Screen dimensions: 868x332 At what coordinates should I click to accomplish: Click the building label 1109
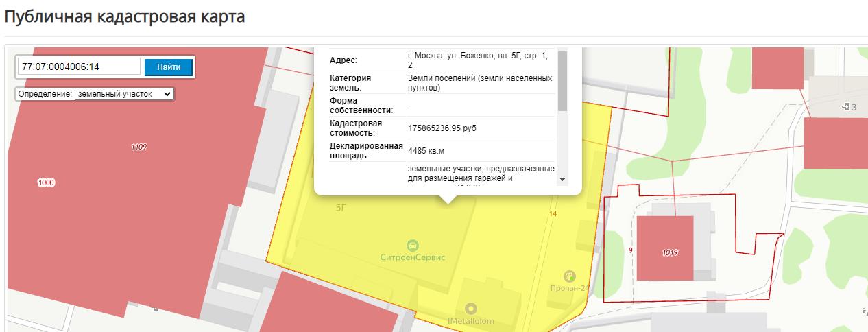point(139,147)
